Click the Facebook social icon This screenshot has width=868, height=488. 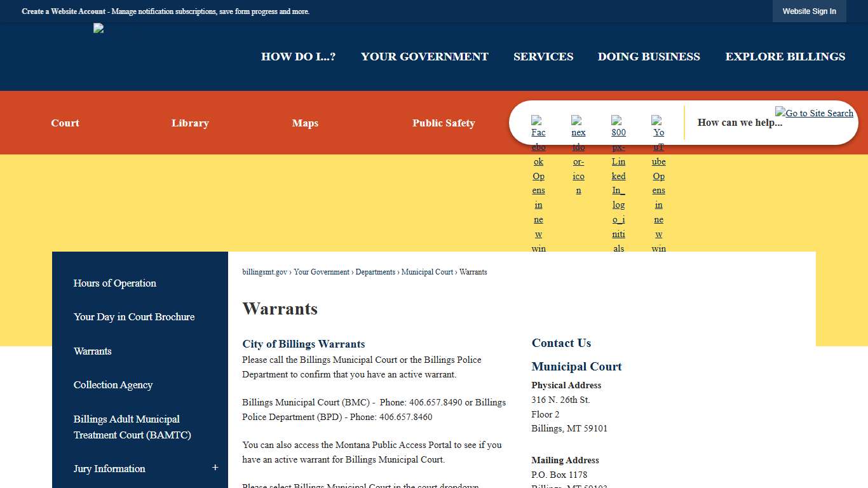(538, 124)
